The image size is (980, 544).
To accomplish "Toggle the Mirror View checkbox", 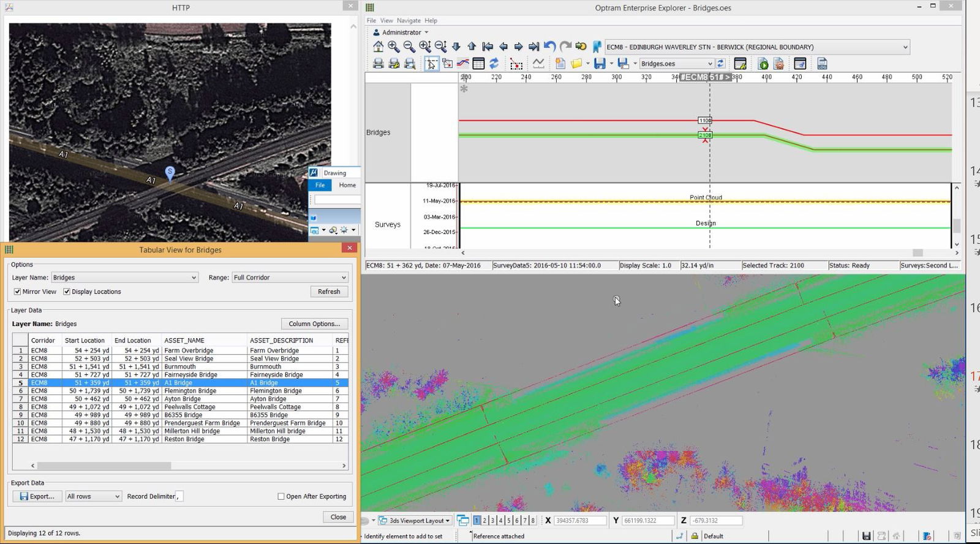I will pos(18,292).
